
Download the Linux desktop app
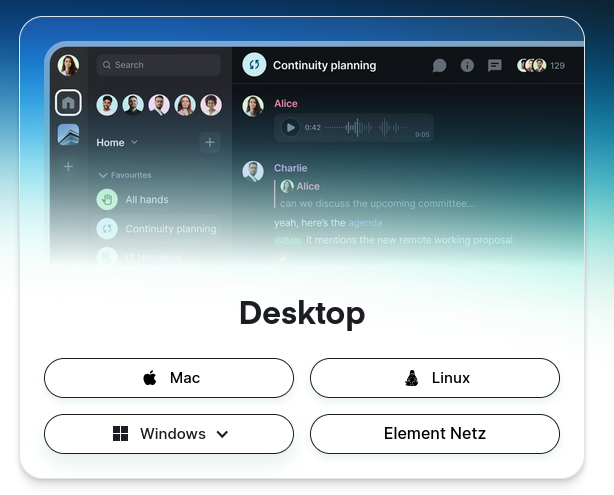[x=435, y=378]
